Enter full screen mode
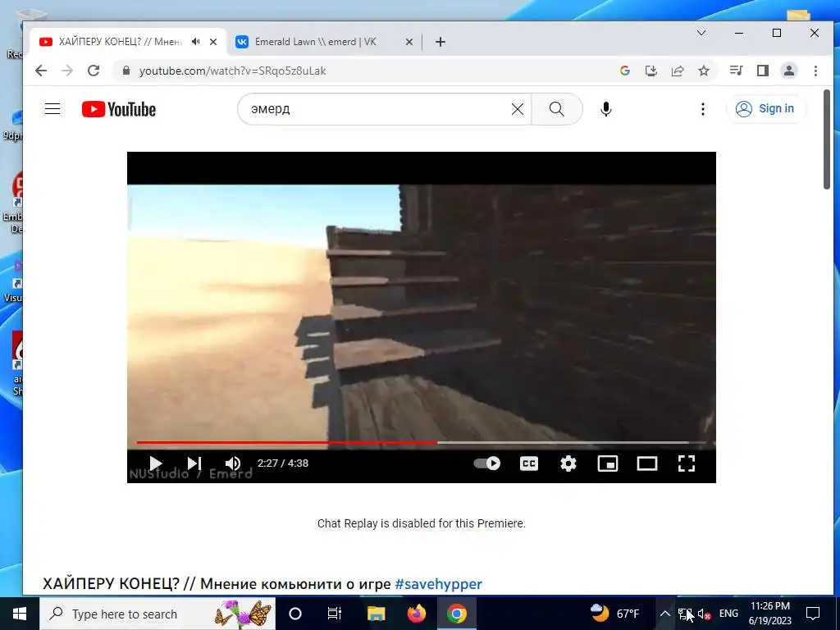 [x=687, y=463]
